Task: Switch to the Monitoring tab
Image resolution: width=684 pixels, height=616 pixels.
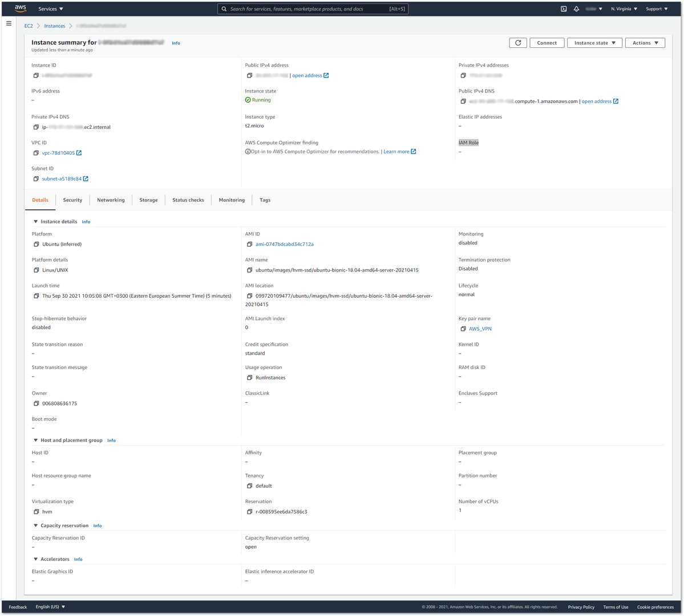Action: [232, 200]
